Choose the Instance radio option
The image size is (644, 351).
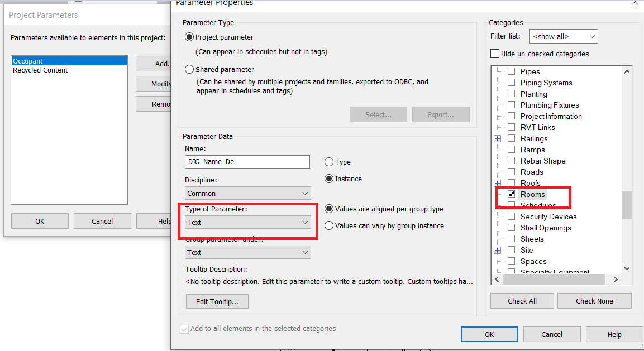click(329, 179)
